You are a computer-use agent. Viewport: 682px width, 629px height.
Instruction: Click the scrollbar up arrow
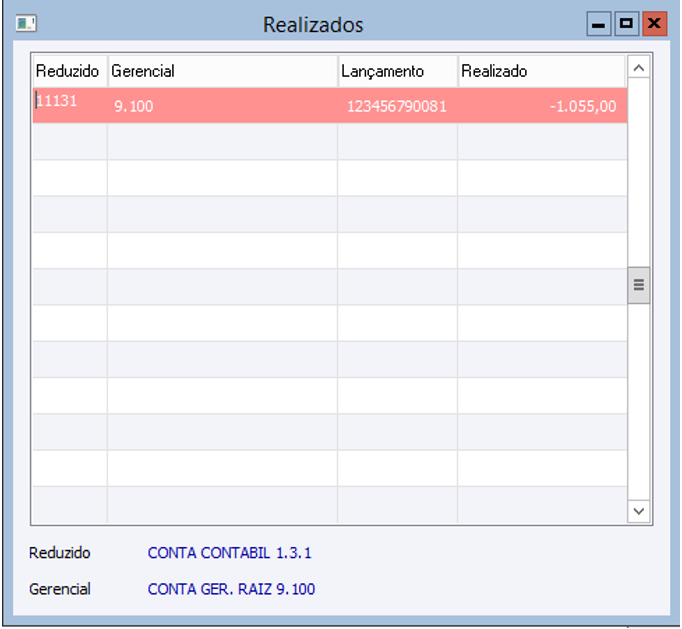[639, 68]
